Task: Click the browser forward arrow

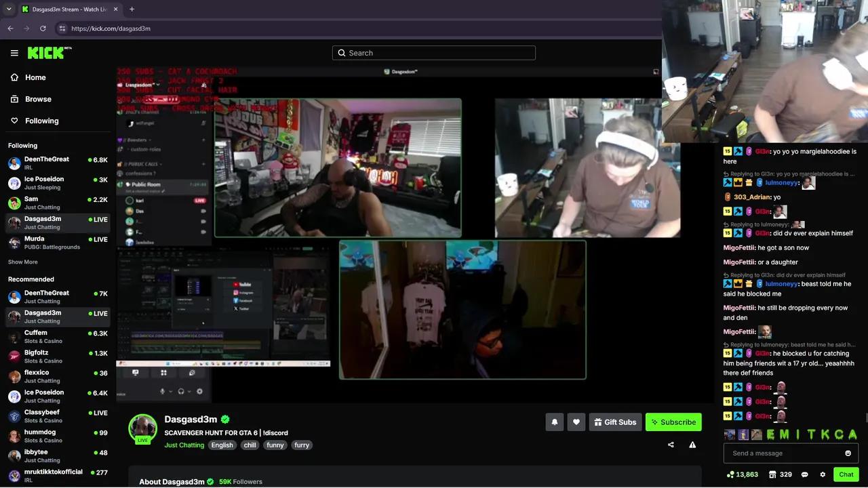Action: 26,28
